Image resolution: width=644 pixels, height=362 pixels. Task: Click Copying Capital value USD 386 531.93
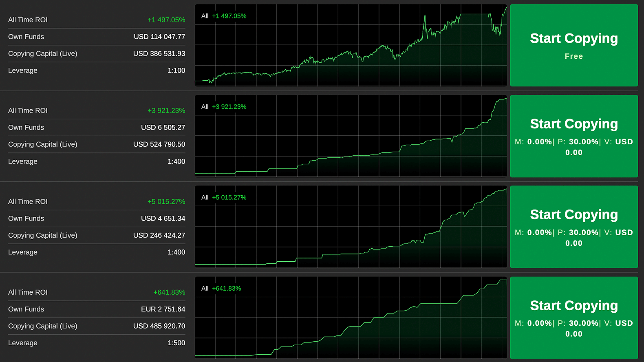pos(159,54)
